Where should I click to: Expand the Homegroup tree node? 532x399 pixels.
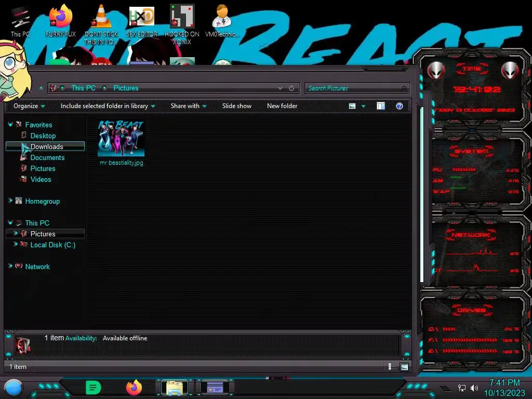click(x=10, y=201)
